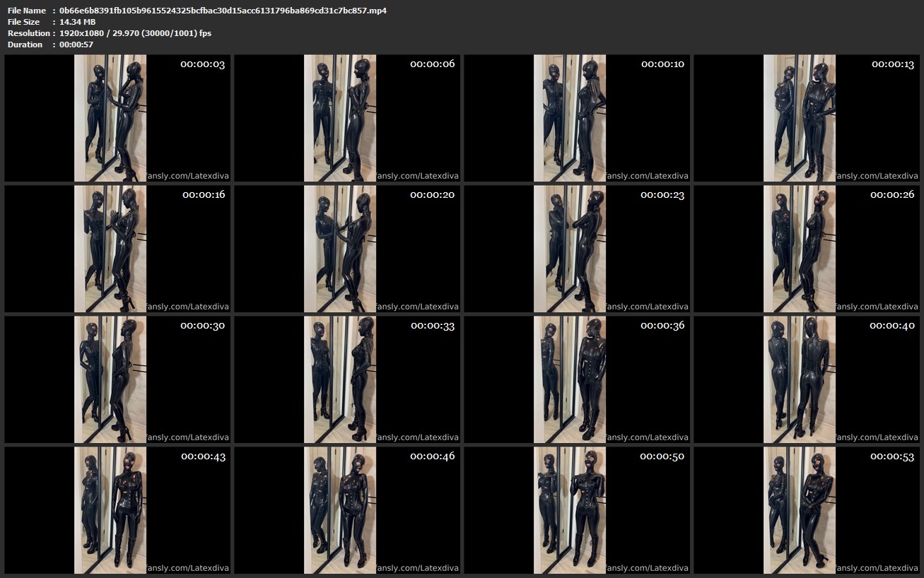Image resolution: width=924 pixels, height=578 pixels.
Task: Select the thumbnail stamped 00:00:13
Action: 807,118
